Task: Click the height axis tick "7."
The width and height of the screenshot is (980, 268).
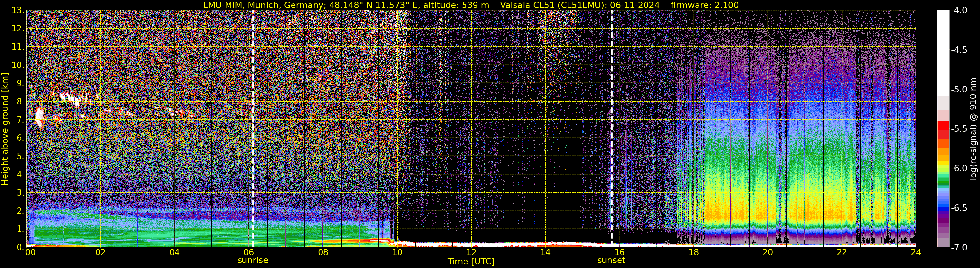Action: (20, 120)
